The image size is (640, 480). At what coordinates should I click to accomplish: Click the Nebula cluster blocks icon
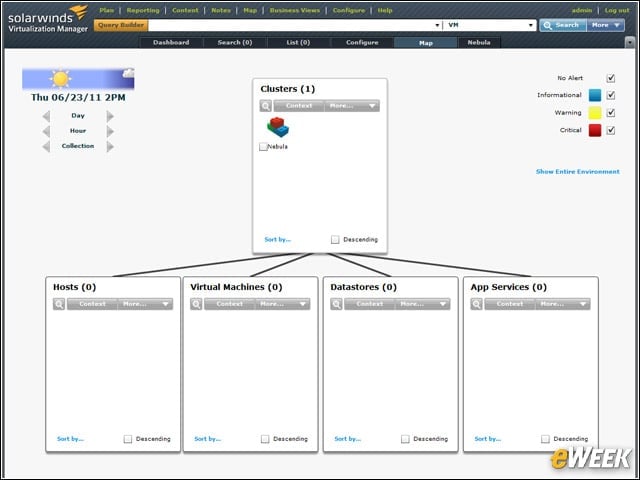point(278,127)
